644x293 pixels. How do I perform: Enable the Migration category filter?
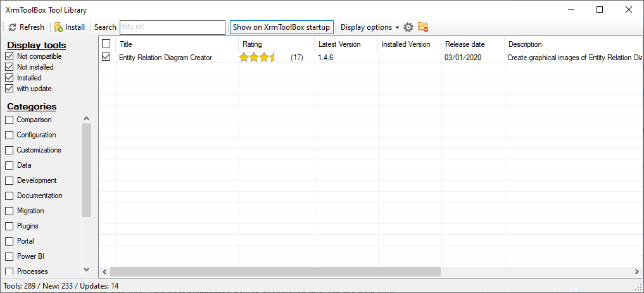tap(9, 211)
